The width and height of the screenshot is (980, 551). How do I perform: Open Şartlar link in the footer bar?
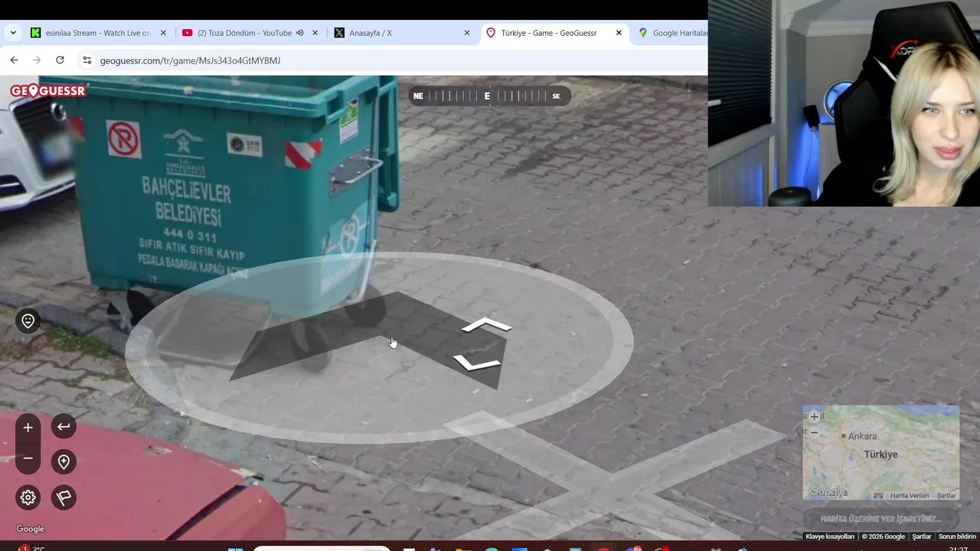[x=921, y=536]
